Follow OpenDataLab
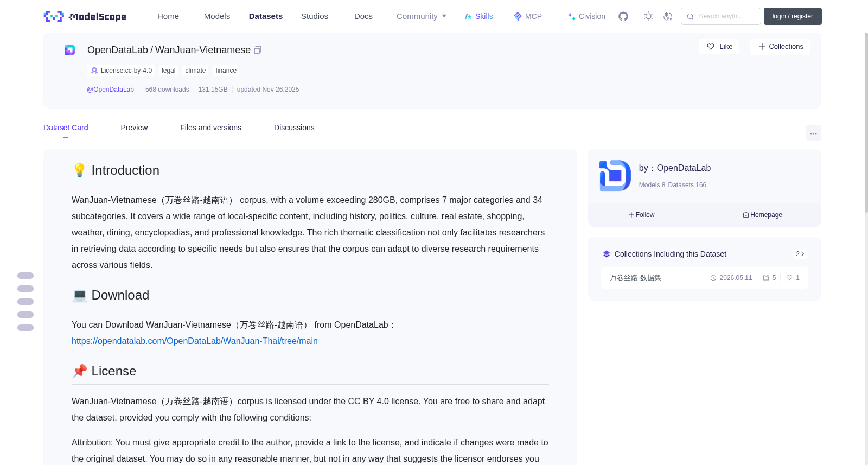Image resolution: width=868 pixels, height=465 pixels. pyautogui.click(x=642, y=215)
